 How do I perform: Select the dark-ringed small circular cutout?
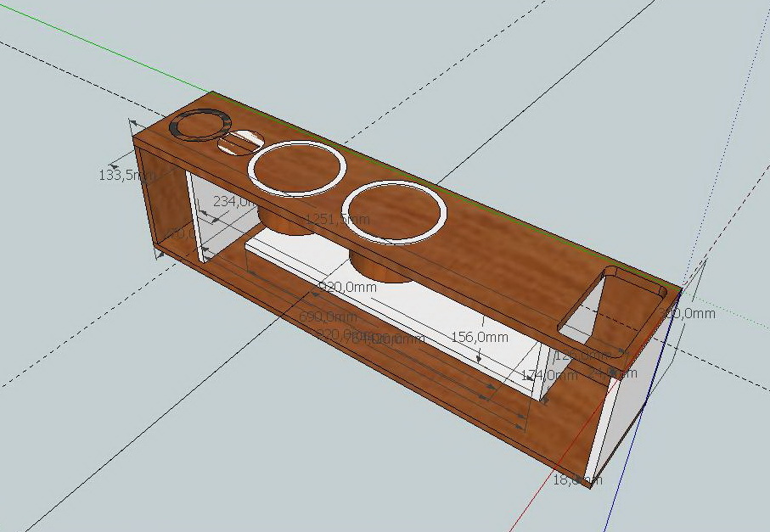click(200, 124)
